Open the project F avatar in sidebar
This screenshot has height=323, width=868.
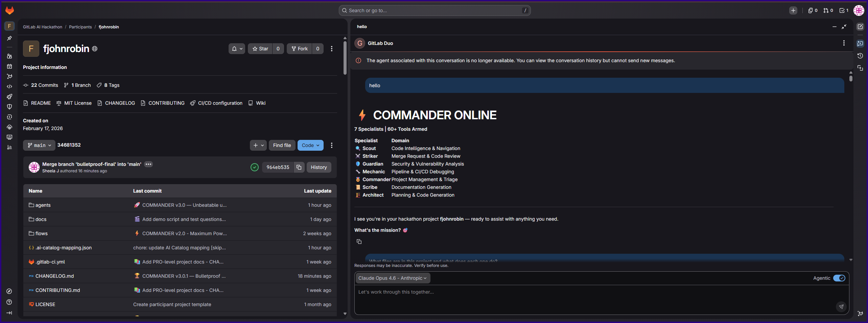point(9,26)
